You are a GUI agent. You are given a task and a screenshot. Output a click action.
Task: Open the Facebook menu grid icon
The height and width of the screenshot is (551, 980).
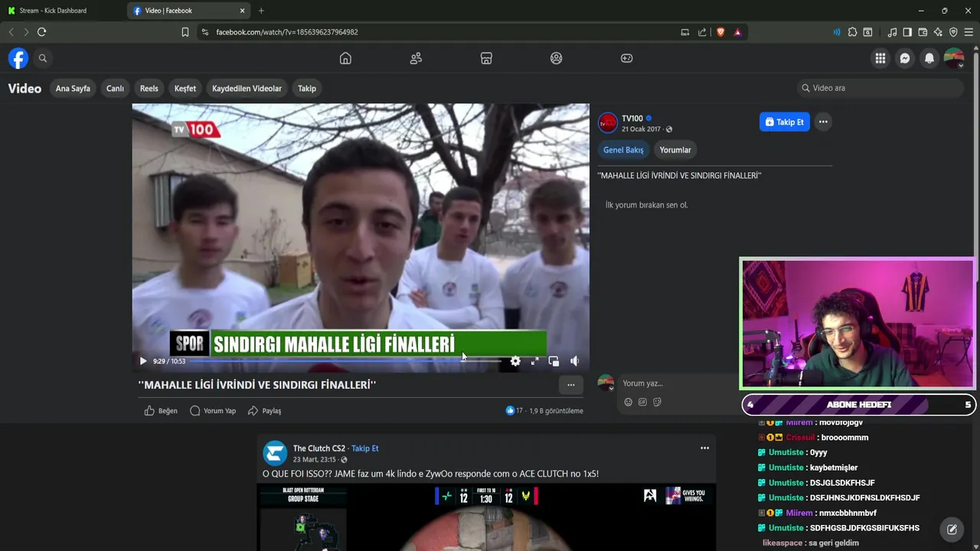[880, 58]
